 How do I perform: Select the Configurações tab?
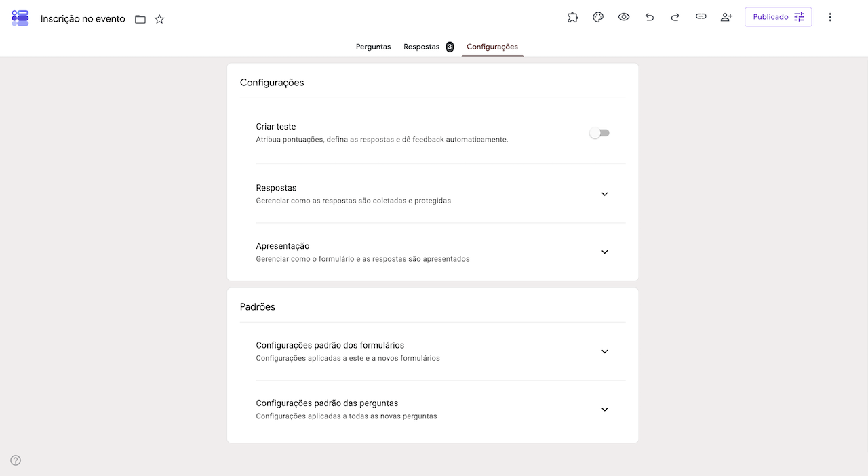pyautogui.click(x=492, y=47)
